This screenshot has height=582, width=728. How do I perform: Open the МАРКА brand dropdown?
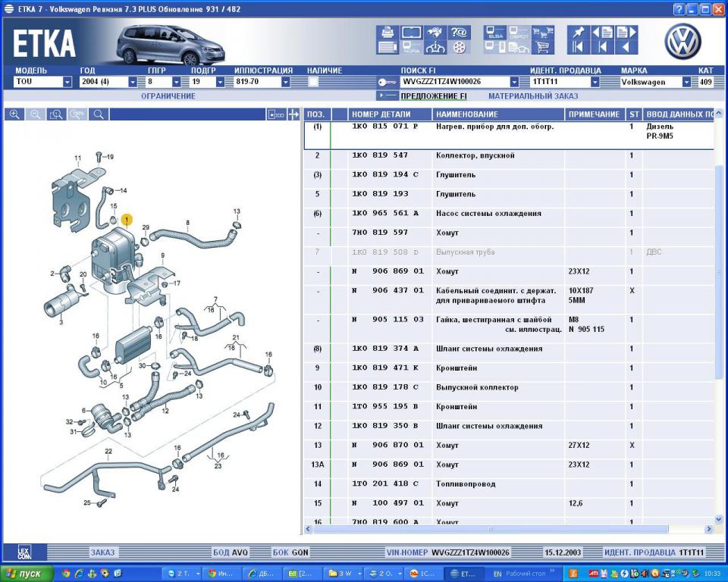coord(686,82)
